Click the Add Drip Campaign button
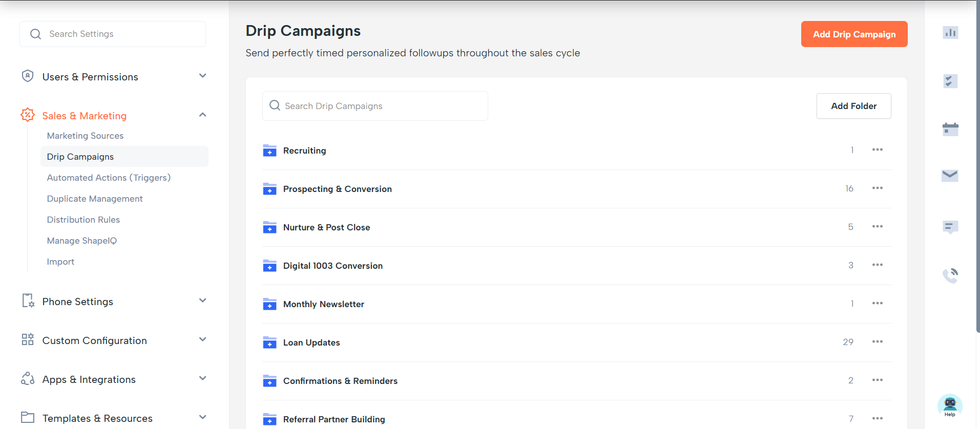980x429 pixels. 854,34
